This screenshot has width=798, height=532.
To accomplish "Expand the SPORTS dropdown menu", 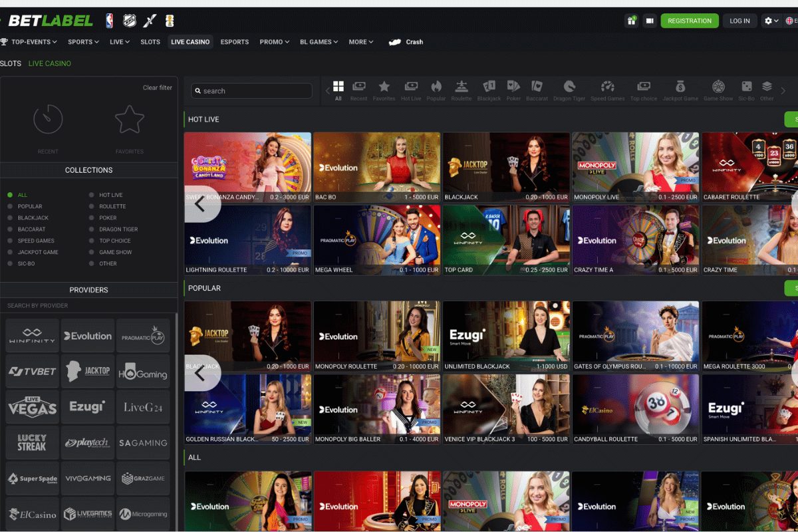I will click(83, 42).
